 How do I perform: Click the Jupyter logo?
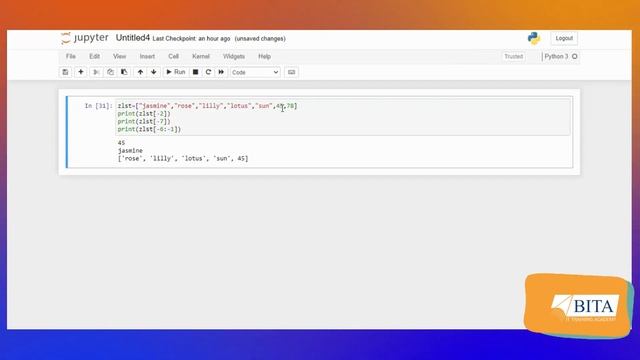point(84,38)
